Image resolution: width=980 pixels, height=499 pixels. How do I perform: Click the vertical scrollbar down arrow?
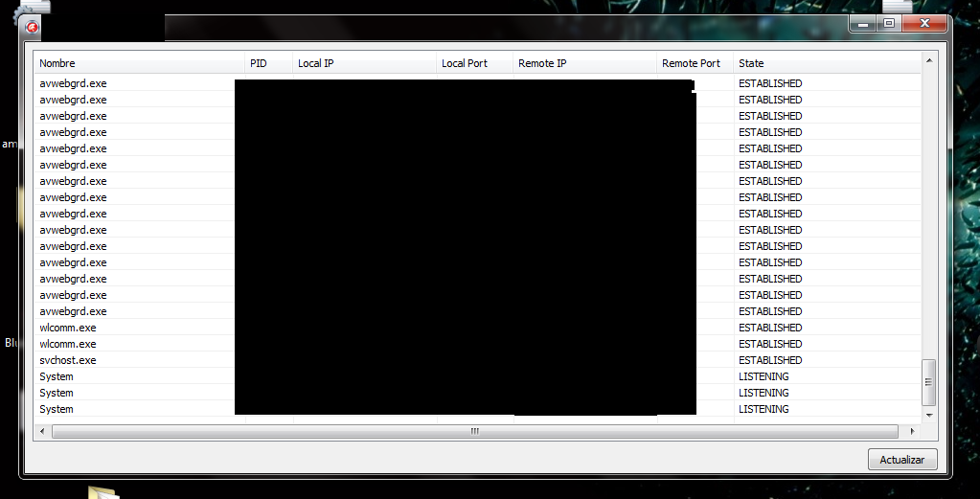pos(928,417)
